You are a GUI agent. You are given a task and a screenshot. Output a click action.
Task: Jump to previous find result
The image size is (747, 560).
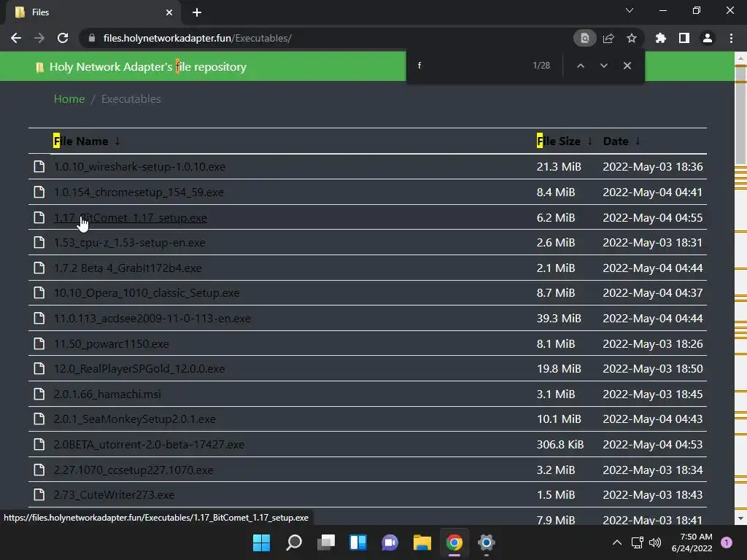[580, 66]
